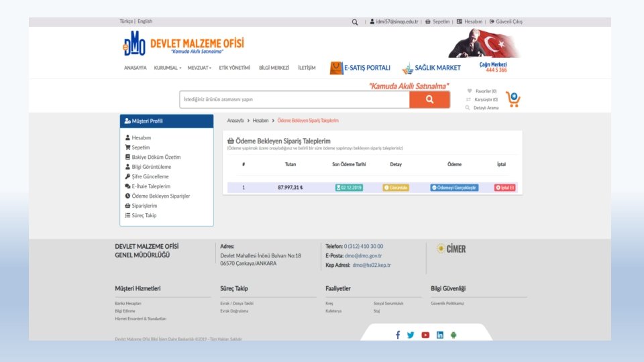This screenshot has width=644, height=362.
Task: Open Evrak / Dosya Takibi footer link
Action: point(237,303)
